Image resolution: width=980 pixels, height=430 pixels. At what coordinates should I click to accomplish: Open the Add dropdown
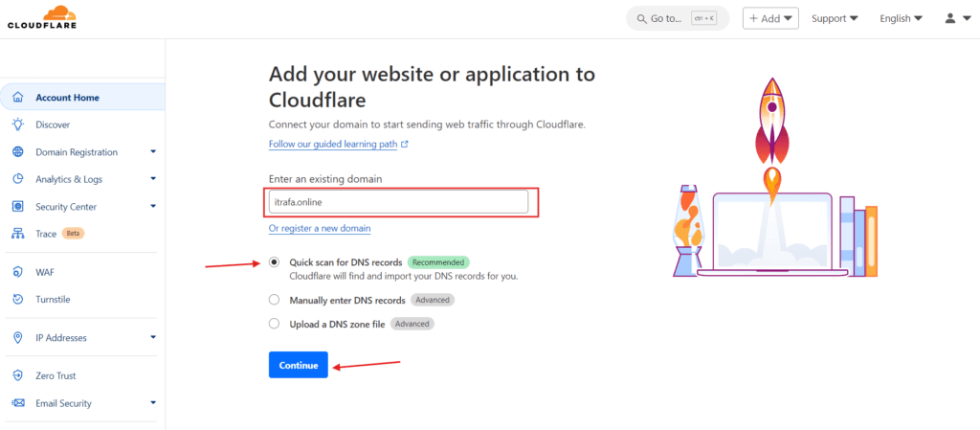(x=770, y=19)
